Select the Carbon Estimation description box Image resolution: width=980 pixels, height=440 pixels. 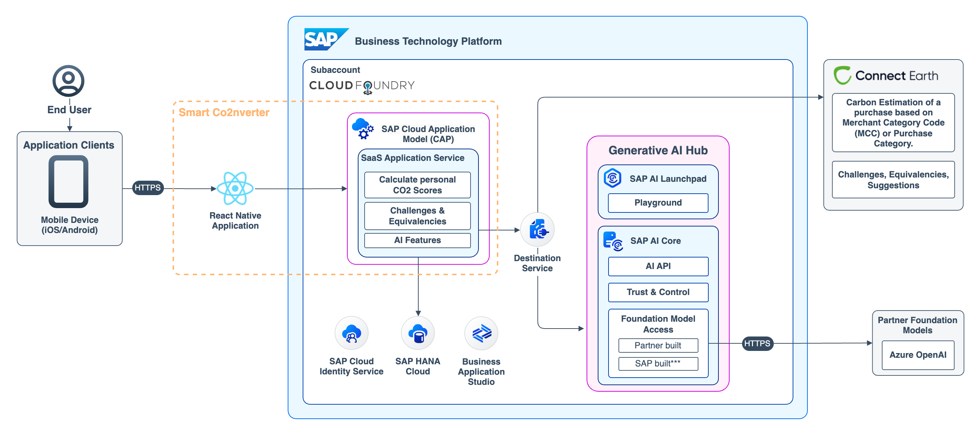pos(893,123)
